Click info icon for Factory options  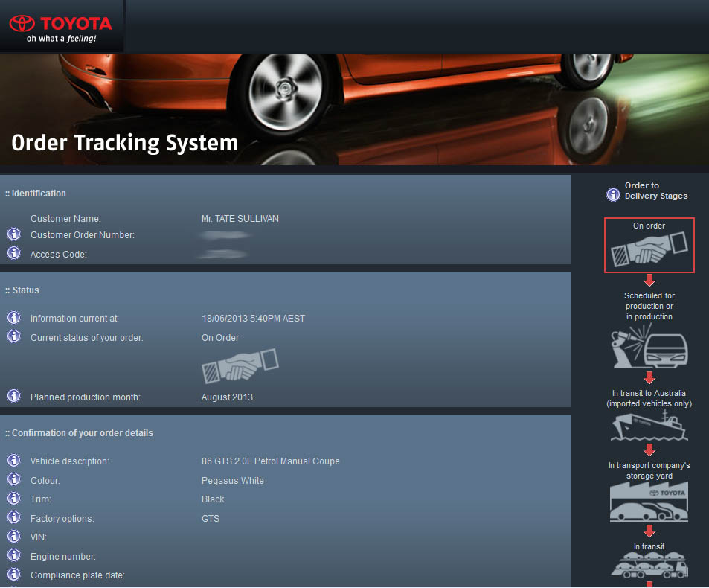click(x=13, y=517)
